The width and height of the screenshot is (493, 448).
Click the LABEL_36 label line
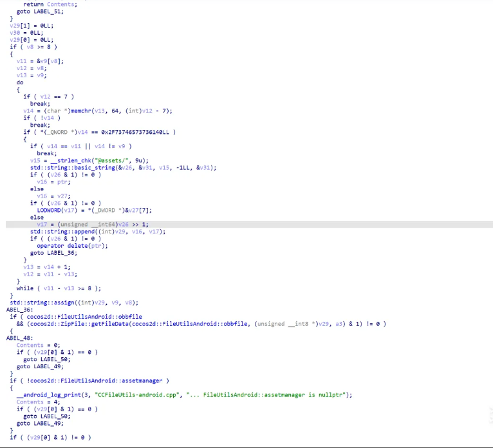[x=19, y=310]
